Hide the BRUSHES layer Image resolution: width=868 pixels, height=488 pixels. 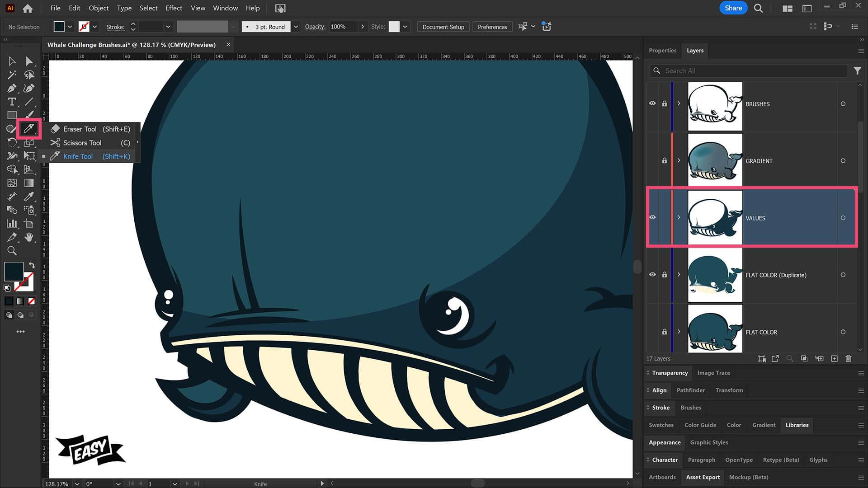[x=652, y=103]
